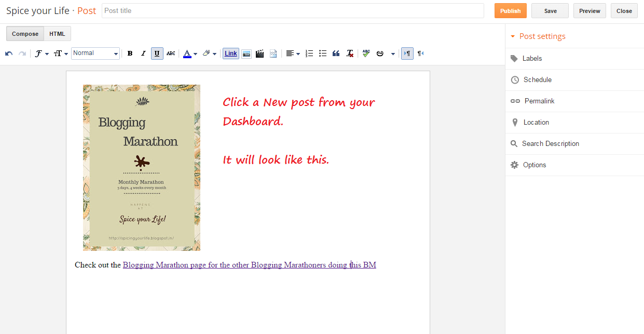Expand the input tools dropdown arrow

(x=393, y=54)
